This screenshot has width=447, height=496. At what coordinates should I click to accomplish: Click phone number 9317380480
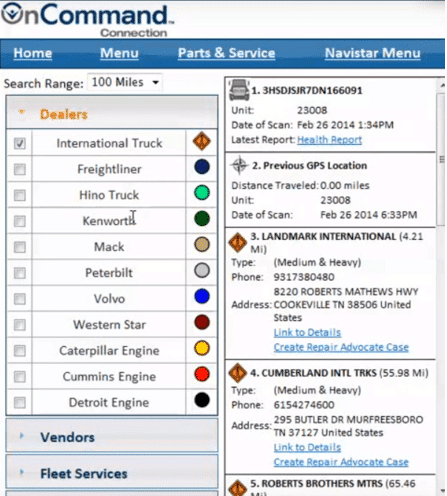[304, 277]
